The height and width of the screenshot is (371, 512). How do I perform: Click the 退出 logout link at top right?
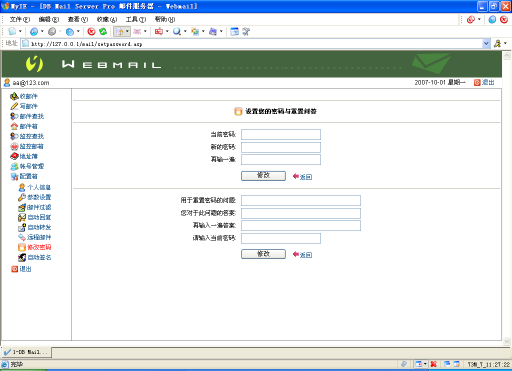(484, 82)
